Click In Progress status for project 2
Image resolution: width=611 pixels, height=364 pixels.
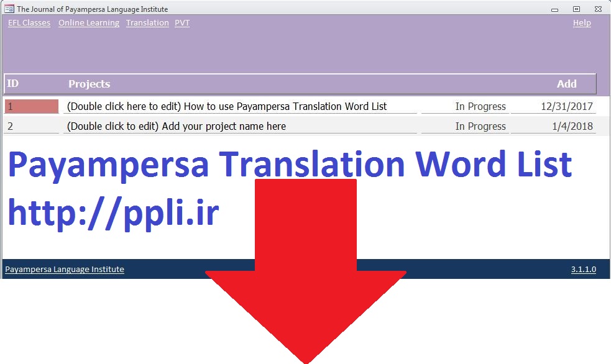pyautogui.click(x=465, y=126)
